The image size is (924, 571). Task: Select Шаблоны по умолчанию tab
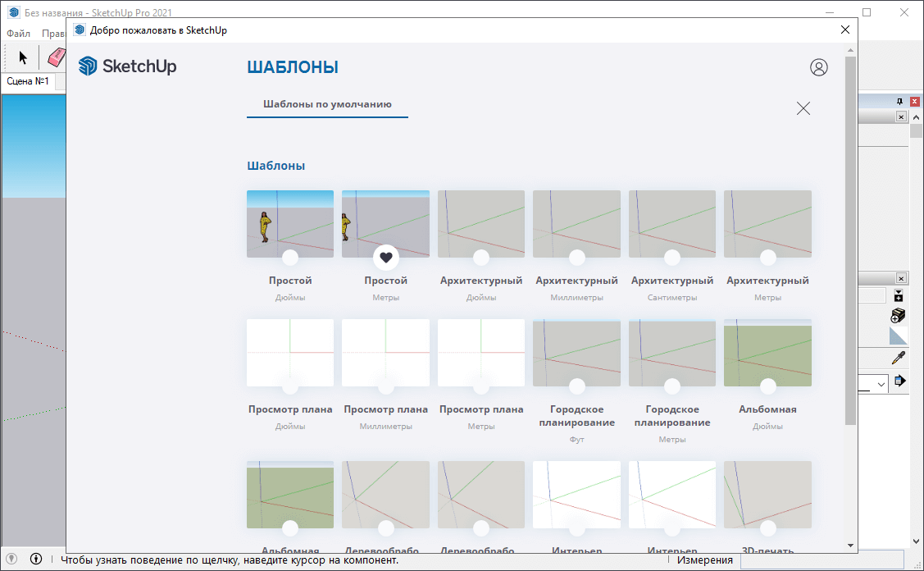pos(327,104)
